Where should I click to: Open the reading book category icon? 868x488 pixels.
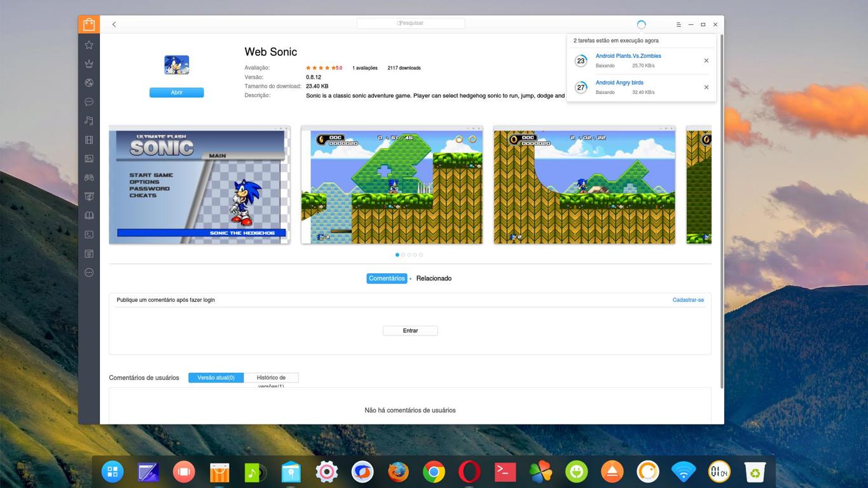(89, 215)
